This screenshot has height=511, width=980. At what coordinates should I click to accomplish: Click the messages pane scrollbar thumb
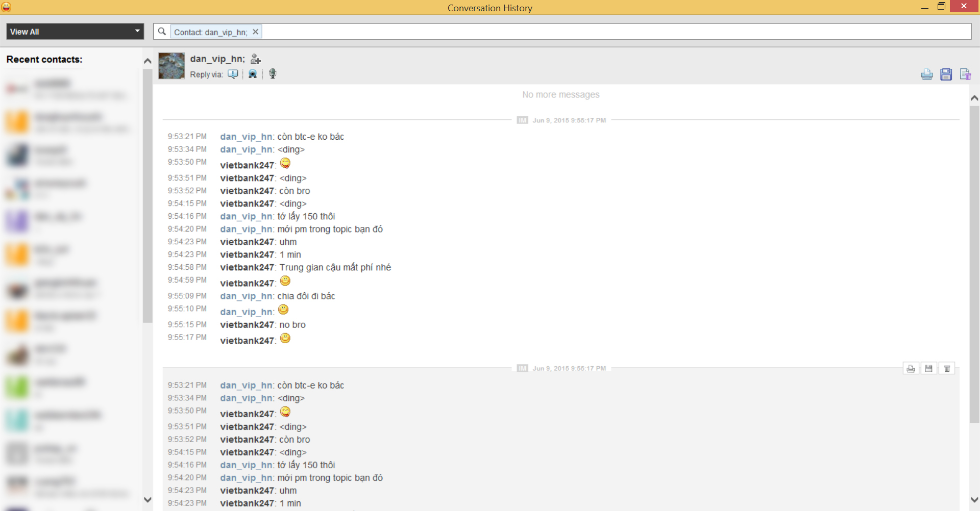point(974,264)
